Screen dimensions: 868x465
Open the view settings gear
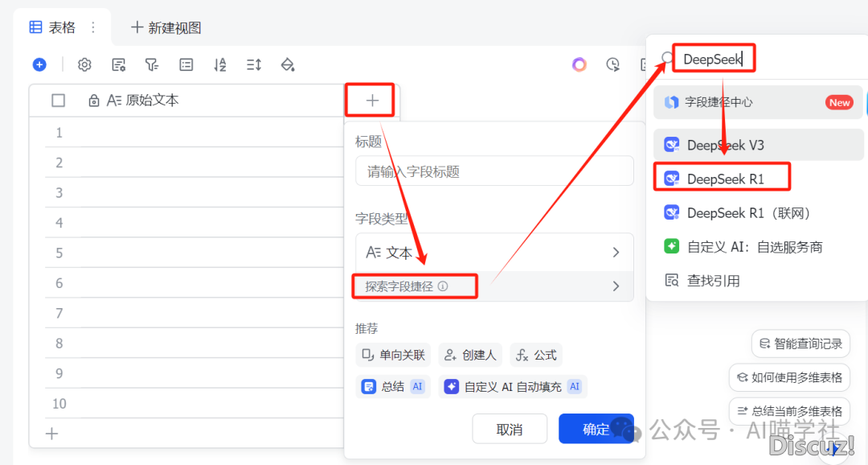(x=84, y=65)
